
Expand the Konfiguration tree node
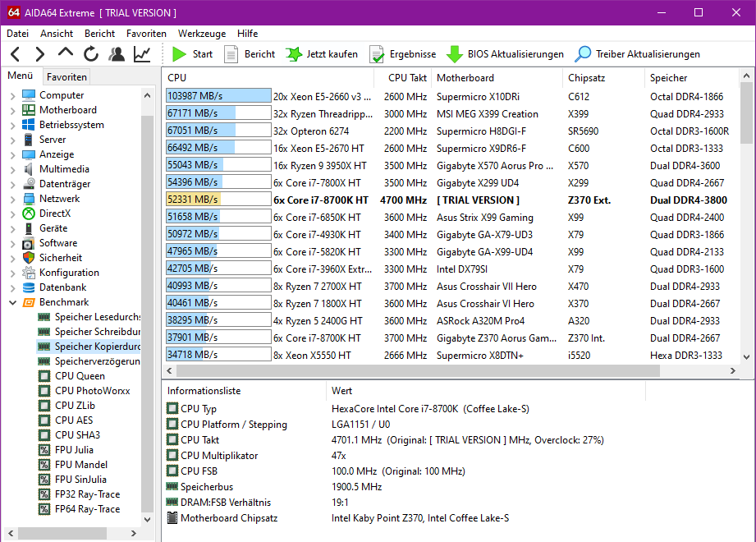pos(12,273)
